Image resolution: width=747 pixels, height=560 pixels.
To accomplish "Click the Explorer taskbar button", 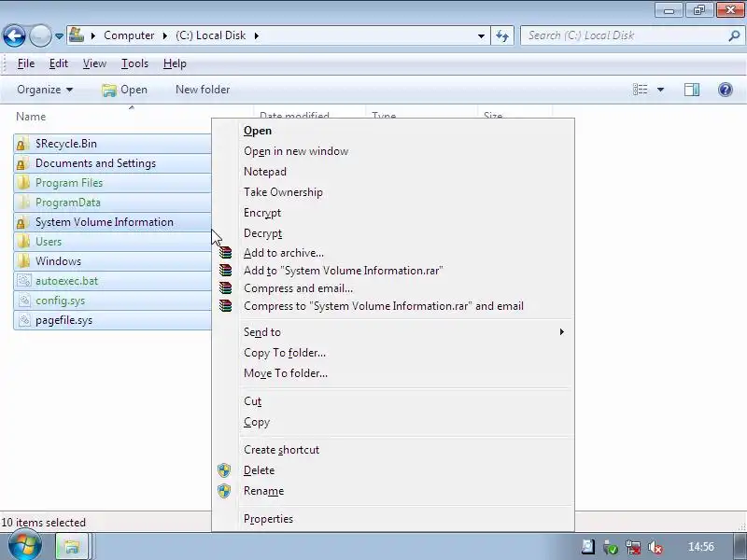I will [x=72, y=547].
